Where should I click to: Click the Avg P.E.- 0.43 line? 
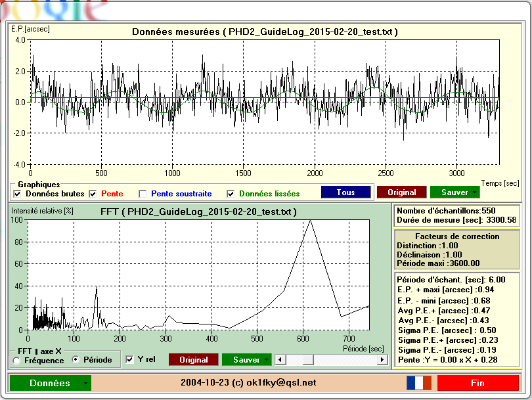click(443, 321)
